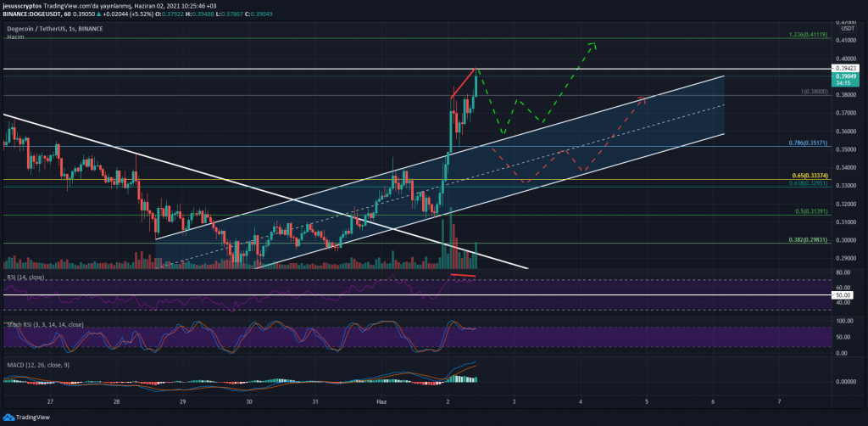
Task: Select the RSI (14, close) indicator label
Action: point(25,277)
